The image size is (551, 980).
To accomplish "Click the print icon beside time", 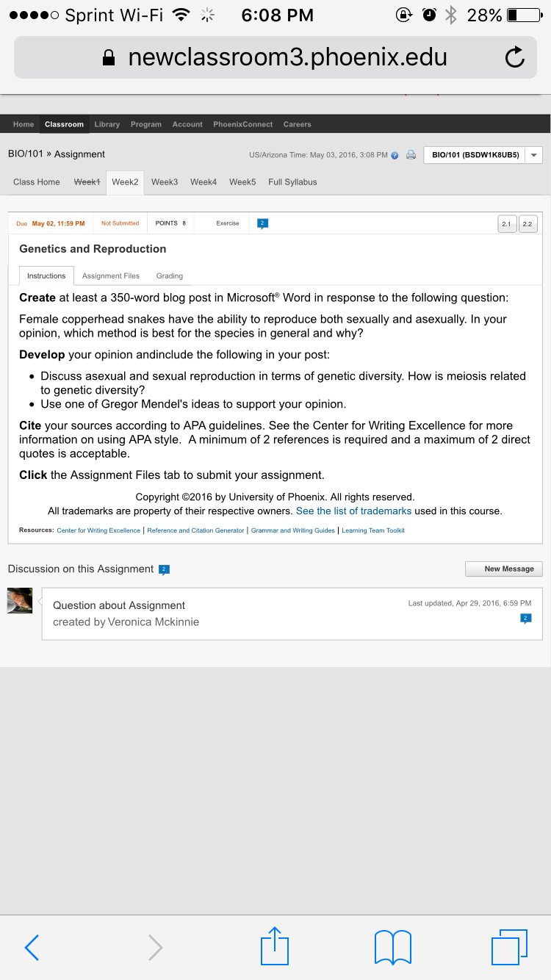I will (411, 155).
